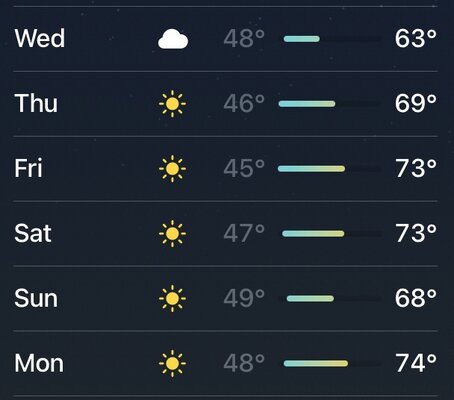
Task: Tap Monday's sunny weather icon
Action: [172, 363]
